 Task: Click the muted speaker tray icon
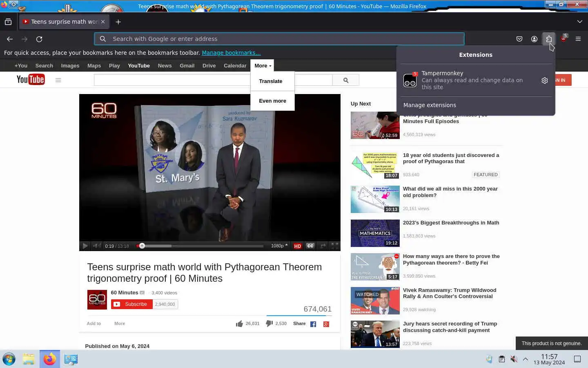coord(514,359)
